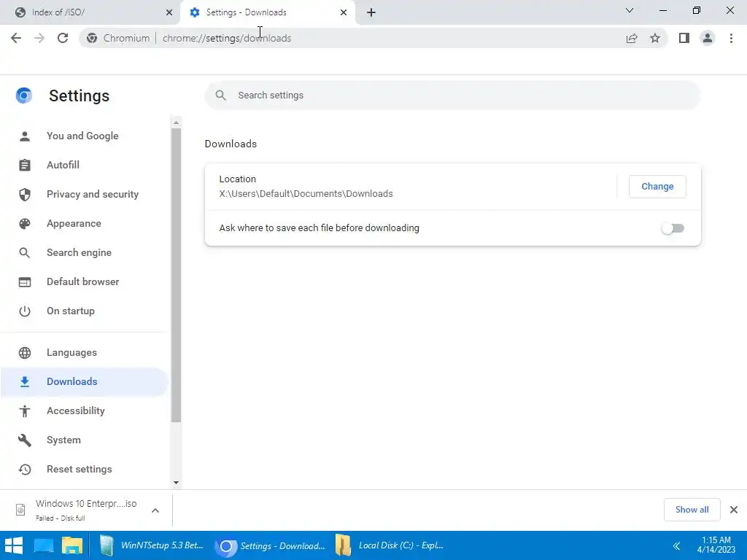Open the side panel icon

684,38
